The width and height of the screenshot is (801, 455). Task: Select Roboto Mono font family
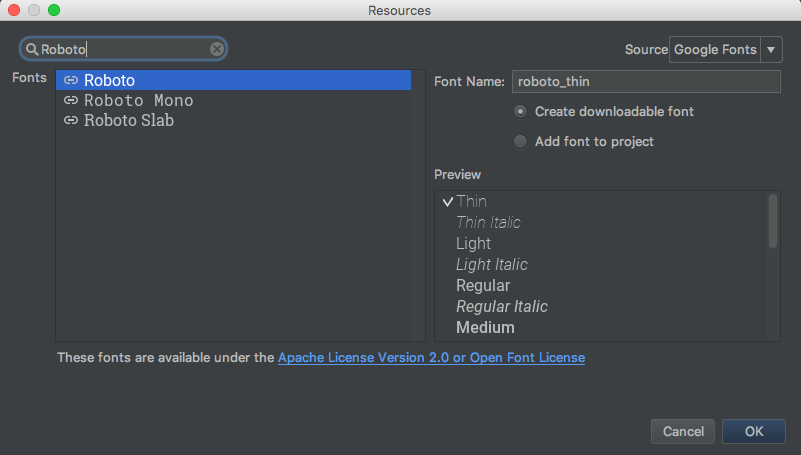139,101
